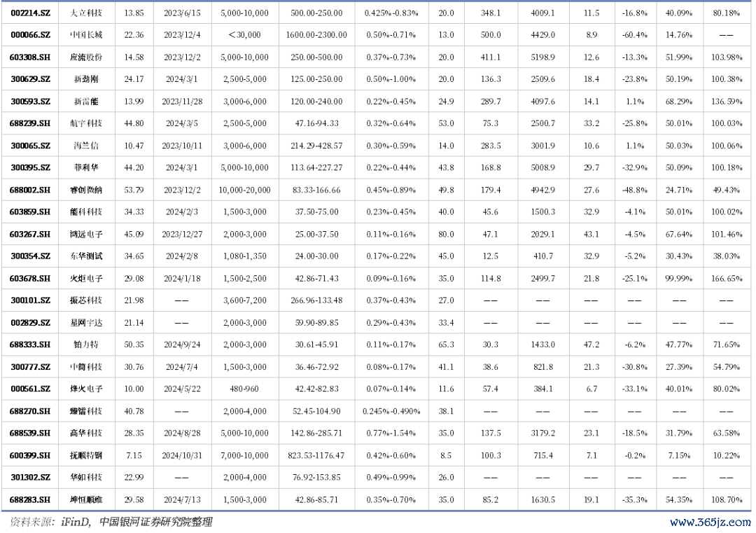The image size is (756, 533).
Task: Click the company name 中国长城
Action: pyautogui.click(x=86, y=35)
